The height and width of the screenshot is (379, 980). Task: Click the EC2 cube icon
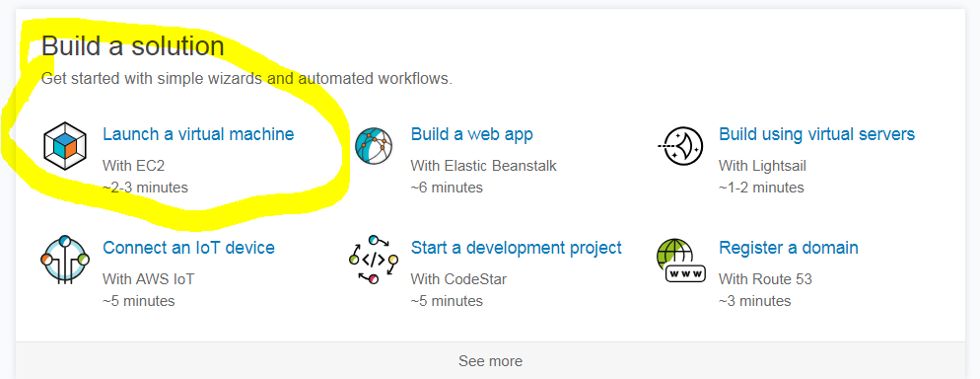(64, 146)
